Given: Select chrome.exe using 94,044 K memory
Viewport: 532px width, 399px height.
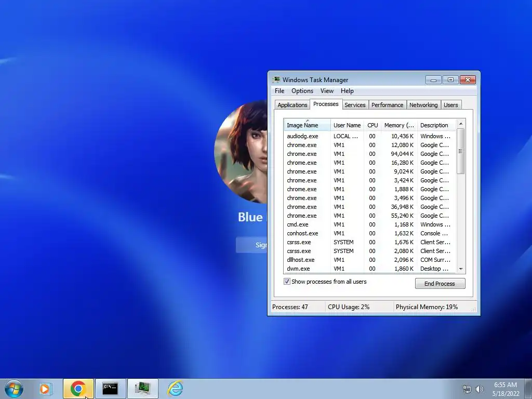Looking at the screenshot, I should [370, 154].
